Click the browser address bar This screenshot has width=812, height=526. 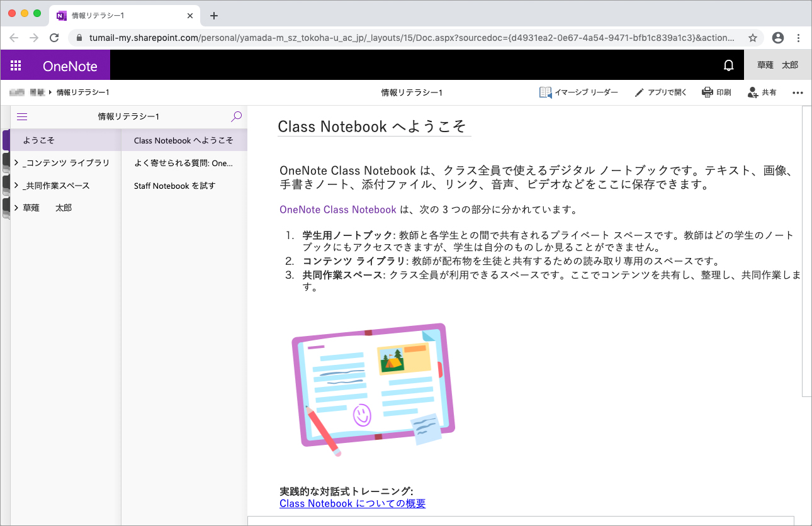[409, 38]
